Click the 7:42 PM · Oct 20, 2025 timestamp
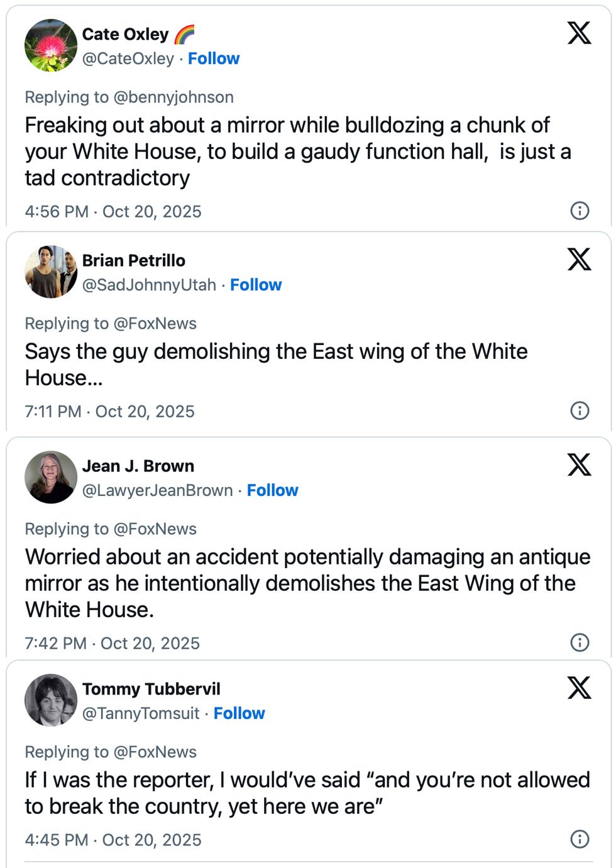The width and height of the screenshot is (616, 868). (x=112, y=643)
